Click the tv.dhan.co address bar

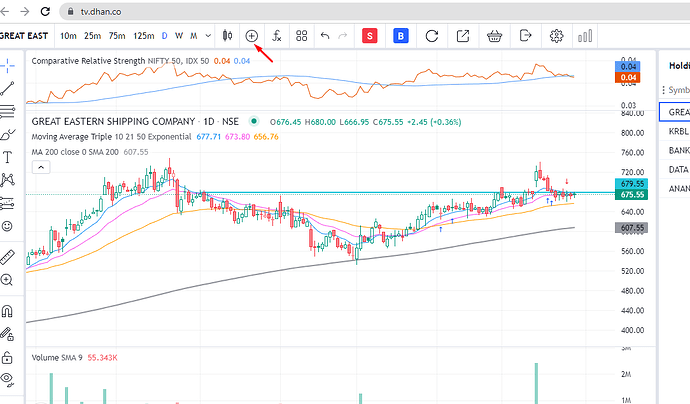(374, 11)
